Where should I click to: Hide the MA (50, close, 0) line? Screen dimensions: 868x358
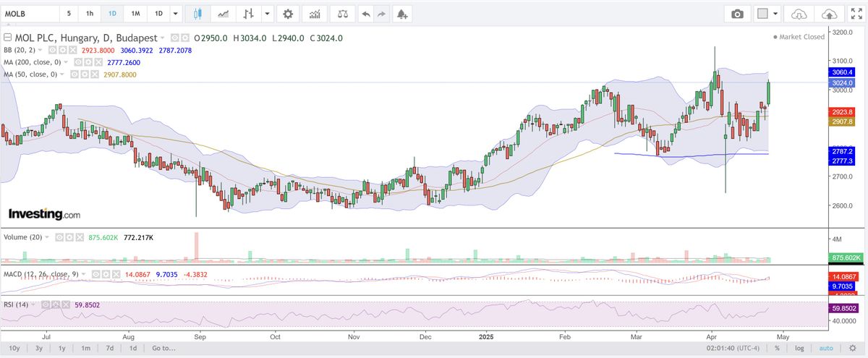click(x=74, y=74)
